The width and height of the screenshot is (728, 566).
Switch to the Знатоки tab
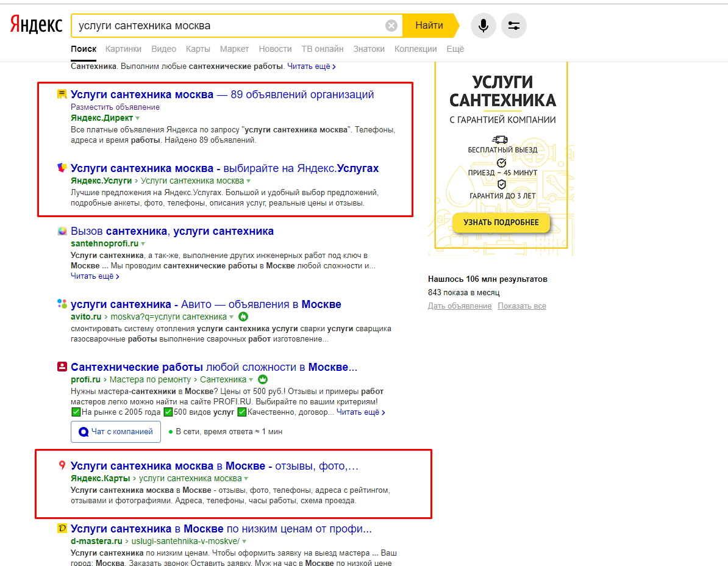[369, 49]
